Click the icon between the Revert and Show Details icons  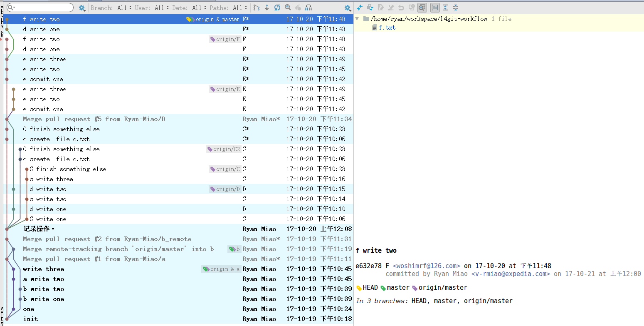click(x=412, y=7)
